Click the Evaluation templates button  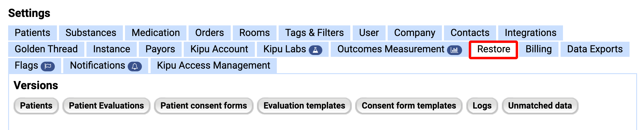click(304, 106)
